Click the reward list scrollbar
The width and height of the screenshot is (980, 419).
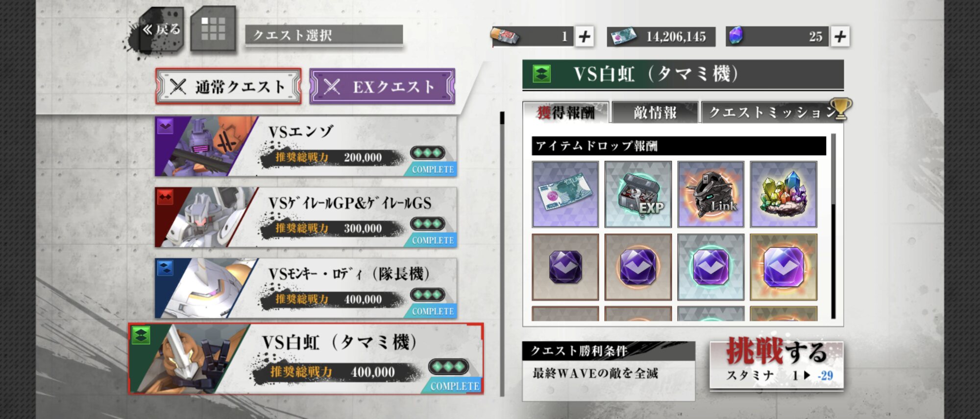[x=833, y=226]
